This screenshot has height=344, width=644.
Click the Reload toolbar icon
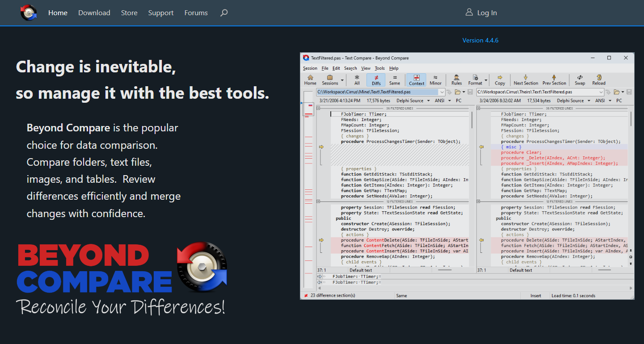click(598, 80)
